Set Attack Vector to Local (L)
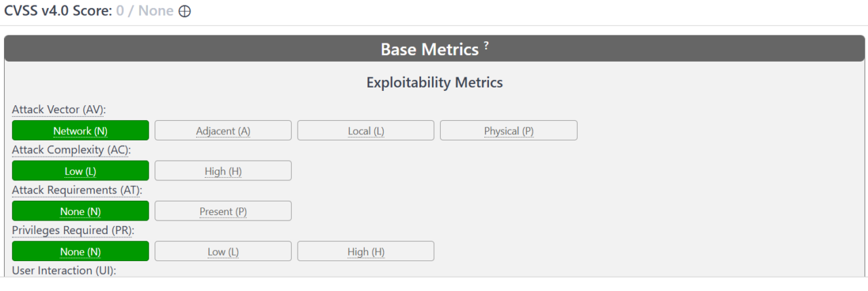868x291 pixels. 366,130
